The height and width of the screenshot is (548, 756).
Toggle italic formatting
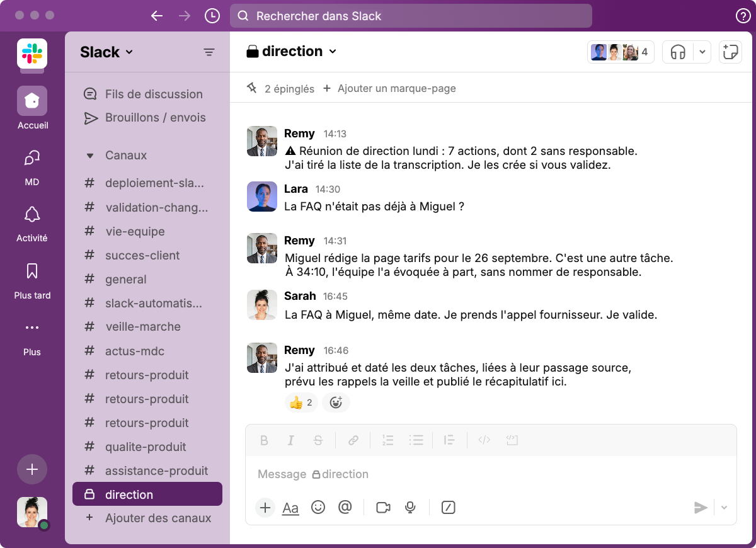tap(291, 440)
